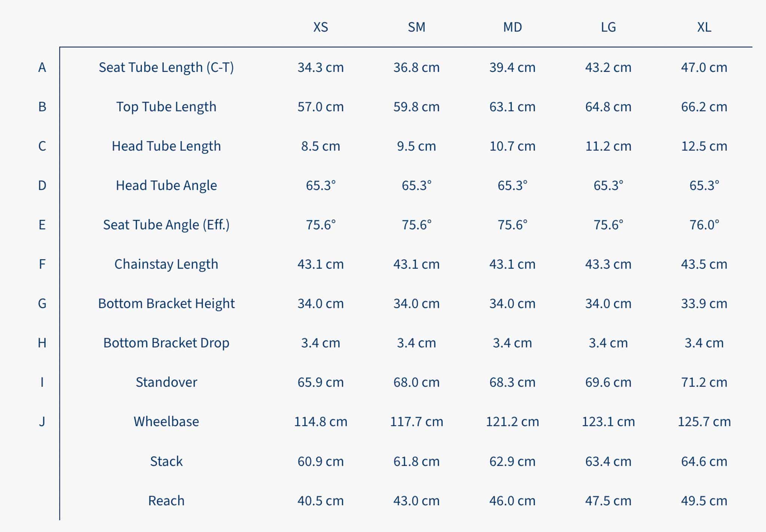The height and width of the screenshot is (532, 766).
Task: Click the Stack row label
Action: (166, 461)
